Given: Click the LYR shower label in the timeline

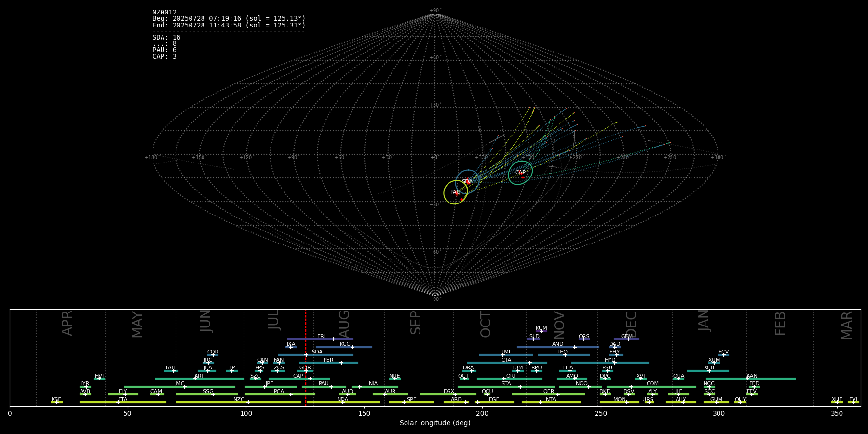Looking at the screenshot, I should click(85, 384).
